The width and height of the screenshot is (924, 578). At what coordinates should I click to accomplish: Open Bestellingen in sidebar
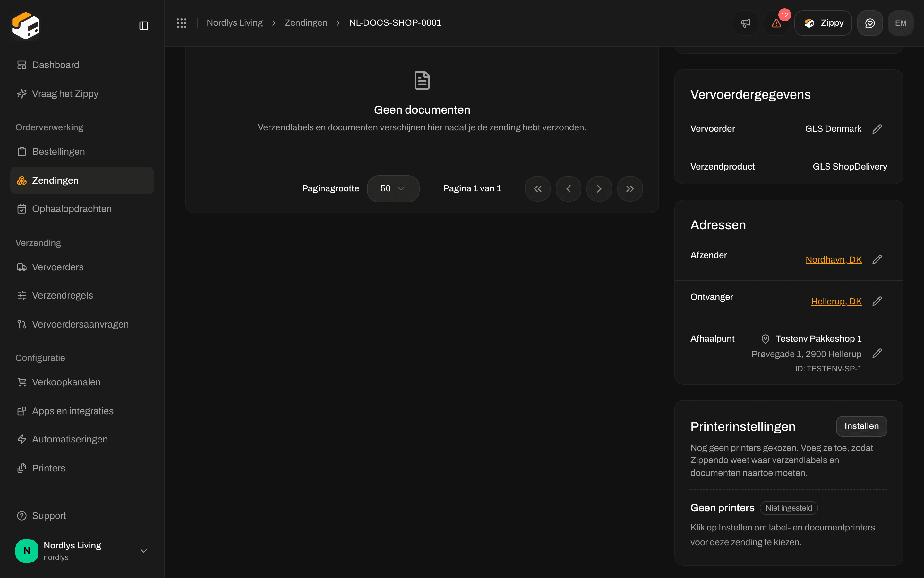[x=82, y=151]
